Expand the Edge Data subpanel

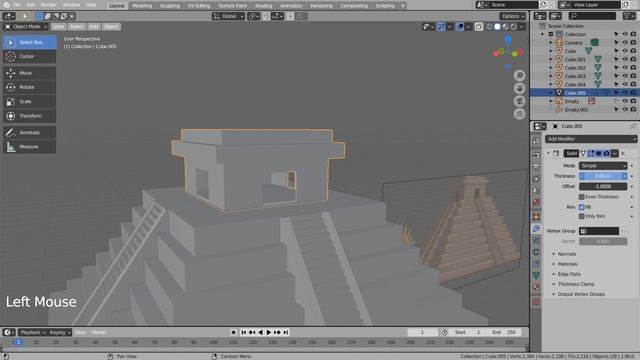point(569,274)
